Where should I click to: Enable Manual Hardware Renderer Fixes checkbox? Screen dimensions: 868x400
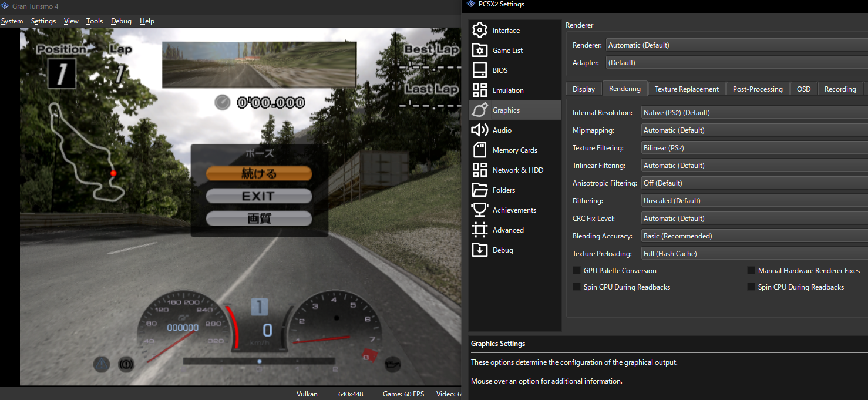coord(751,271)
